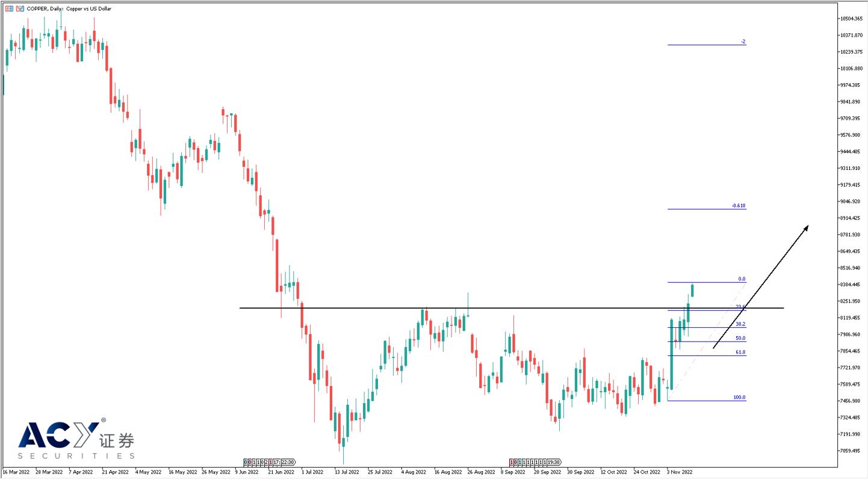Click the 16 Mar 2022 date label
The image size is (868, 479).
coord(17,472)
